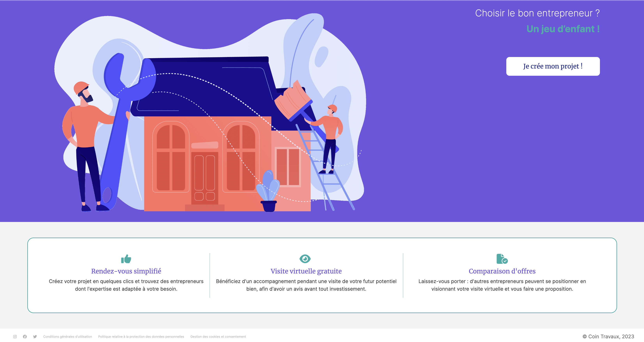Open the personal data protection policy link

click(x=141, y=337)
